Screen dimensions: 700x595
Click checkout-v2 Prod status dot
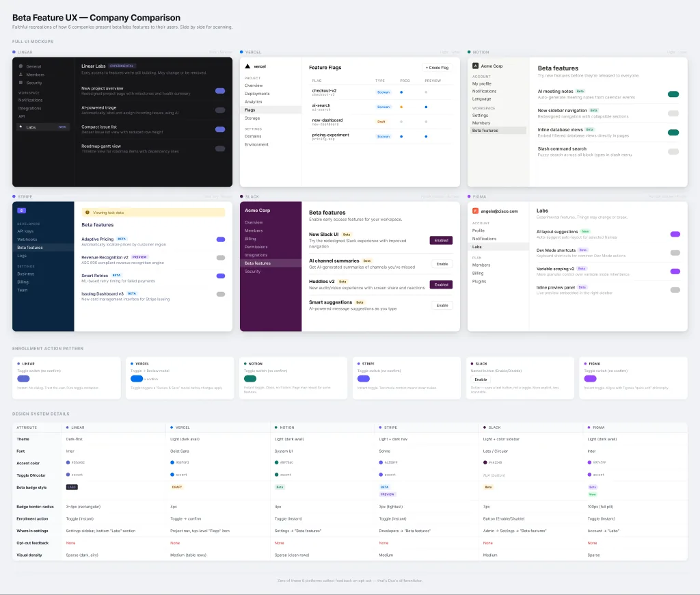tap(401, 92)
